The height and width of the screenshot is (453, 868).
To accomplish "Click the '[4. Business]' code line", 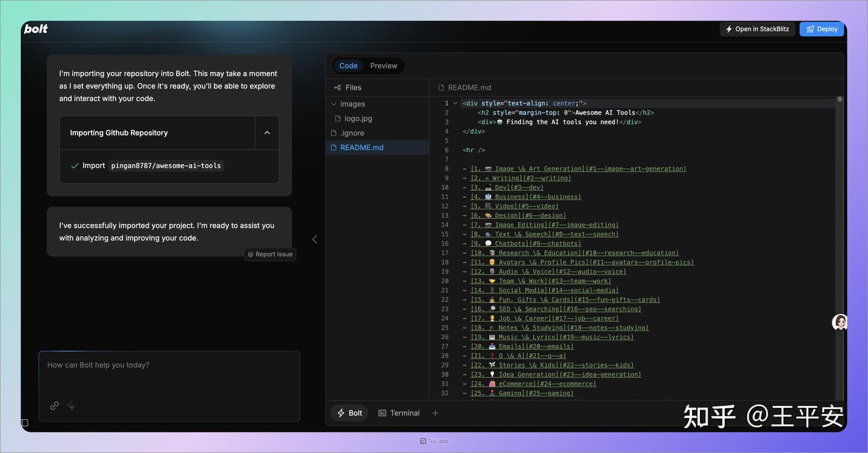I will (x=526, y=197).
